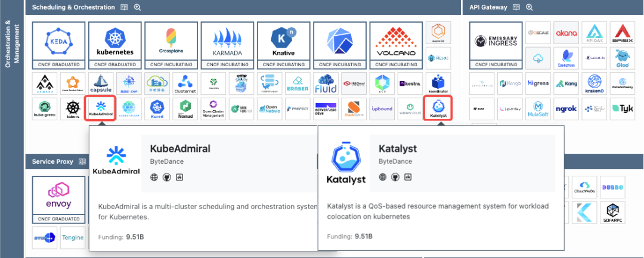Open the API Gateway category guide icon
Image resolution: width=644 pixels, height=258 pixels.
[x=516, y=7]
